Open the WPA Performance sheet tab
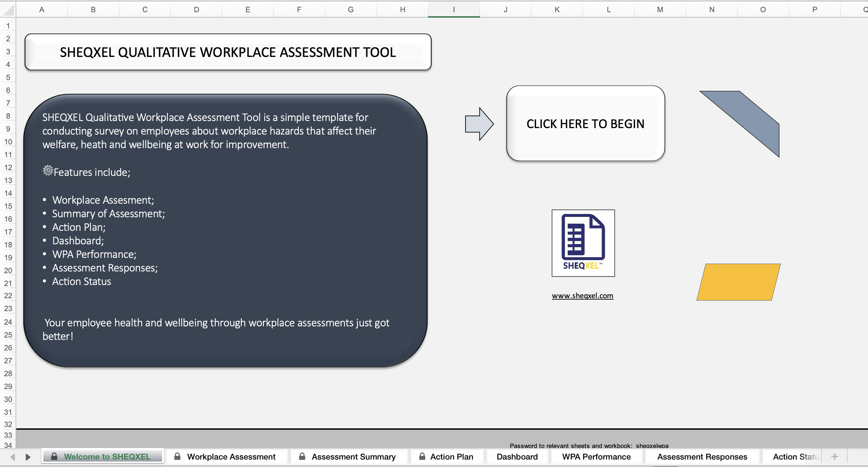Viewport: 868px width, 467px height. click(596, 456)
